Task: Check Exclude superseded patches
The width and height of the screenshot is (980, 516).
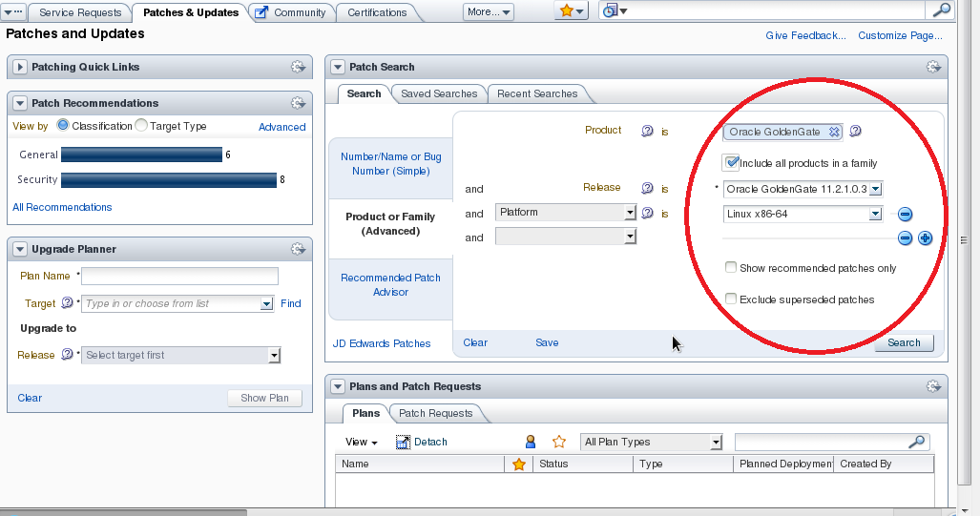Action: [731, 299]
